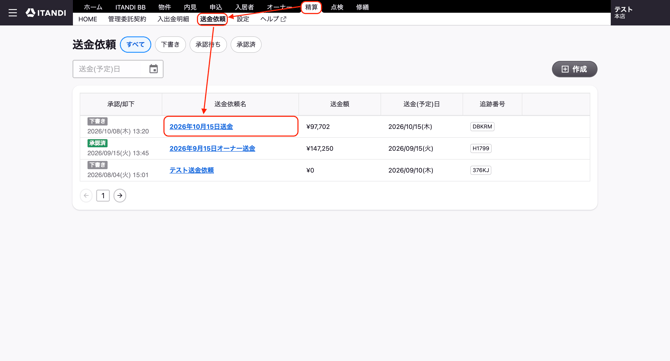Image resolution: width=670 pixels, height=361 pixels.
Task: Select the 承認済 filter chip
Action: coord(246,44)
